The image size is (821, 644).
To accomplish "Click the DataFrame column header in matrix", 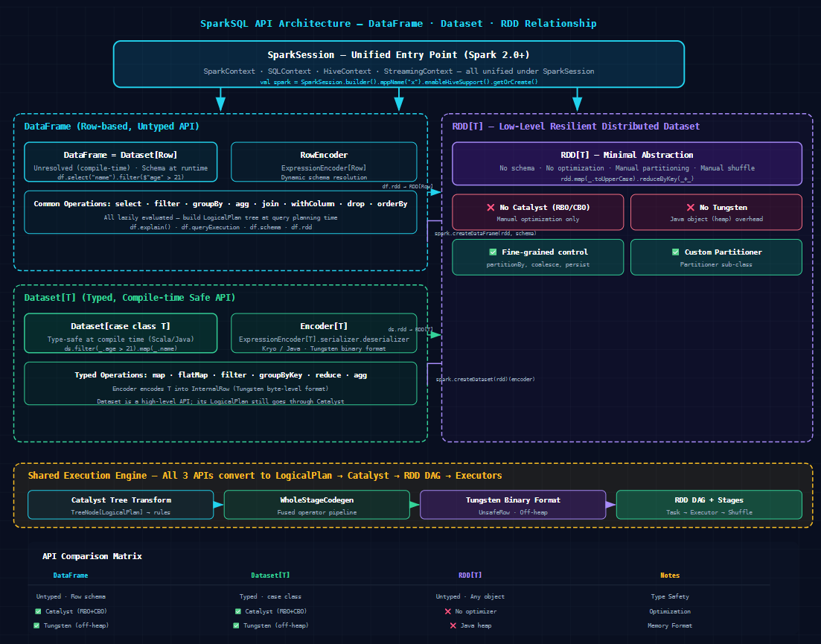I will coord(71,576).
